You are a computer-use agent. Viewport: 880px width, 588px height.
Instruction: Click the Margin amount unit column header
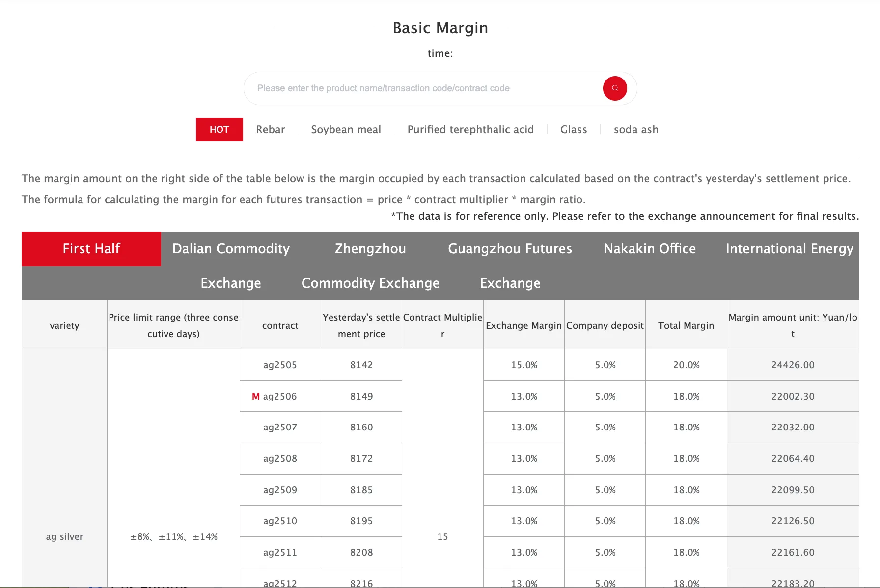[793, 325]
